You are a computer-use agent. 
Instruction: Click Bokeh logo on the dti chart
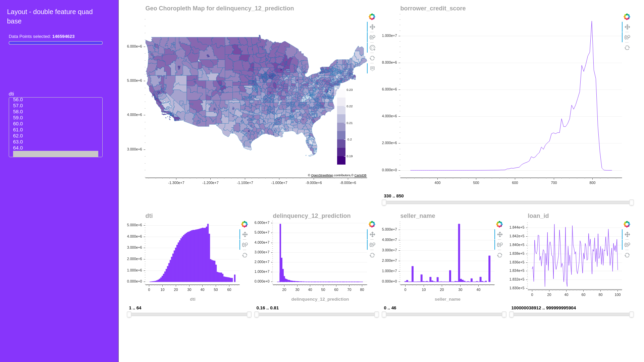(245, 224)
